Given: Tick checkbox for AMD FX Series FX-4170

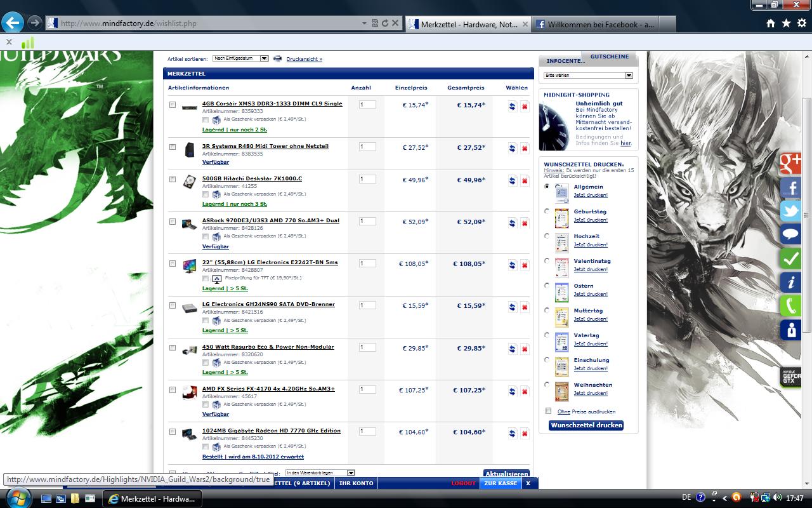Looking at the screenshot, I should (172, 390).
